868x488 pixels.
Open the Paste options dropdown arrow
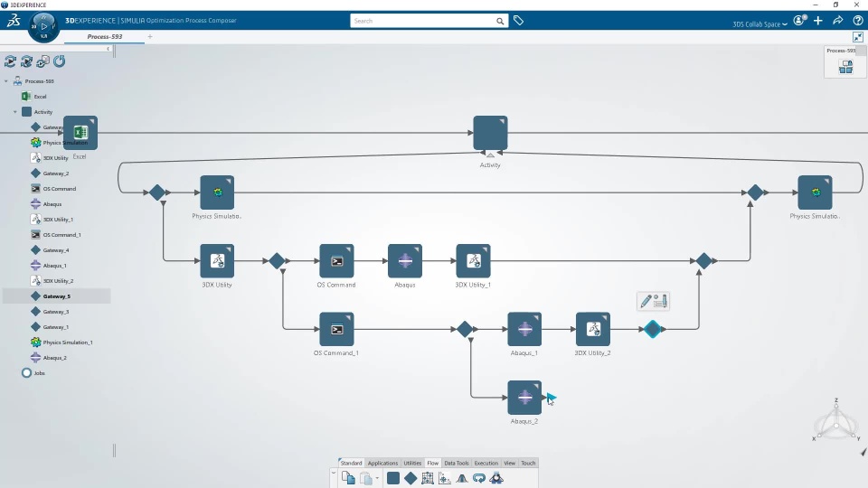tap(377, 479)
